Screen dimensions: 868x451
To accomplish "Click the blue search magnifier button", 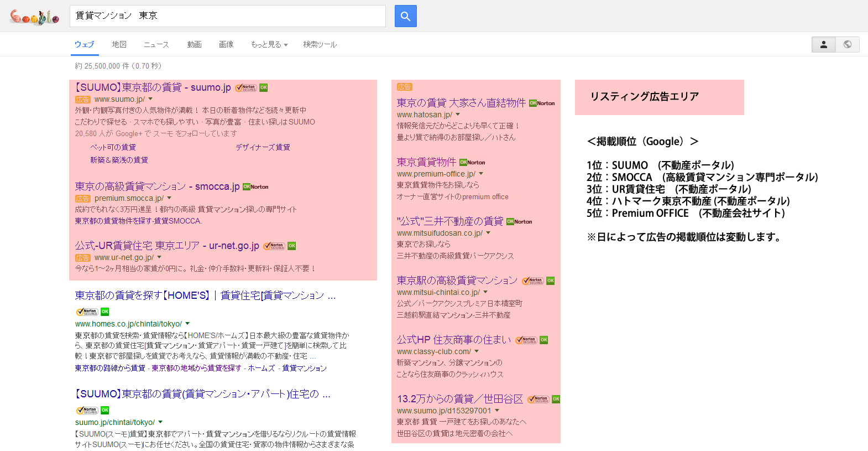I will pos(405,16).
